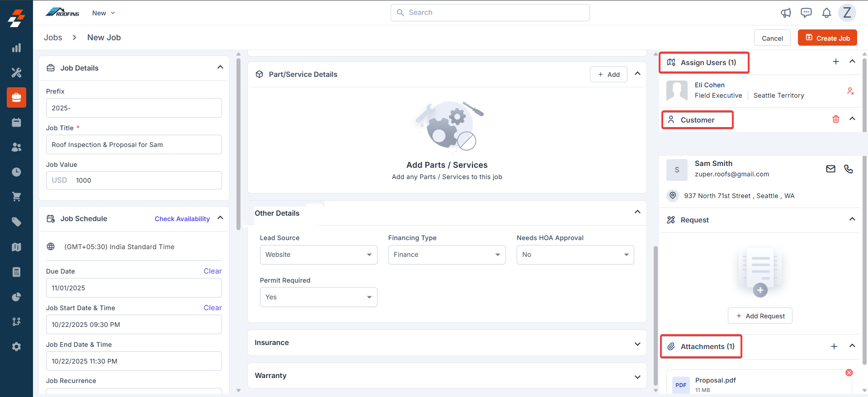This screenshot has width=868, height=397.
Task: Collapse the Request panel
Action: (x=852, y=219)
